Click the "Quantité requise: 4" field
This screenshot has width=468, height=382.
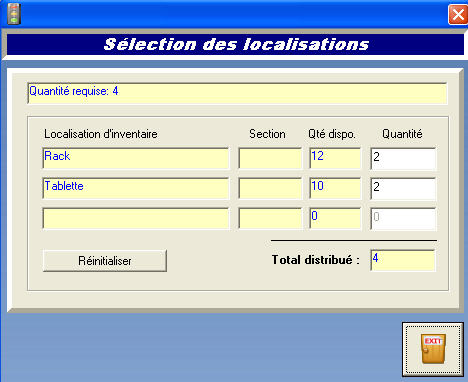coord(237,93)
